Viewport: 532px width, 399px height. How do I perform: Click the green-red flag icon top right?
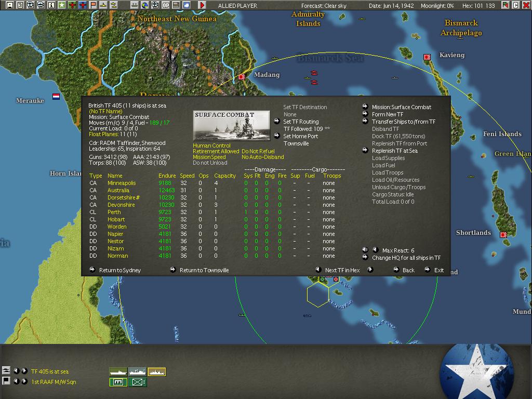point(505,5)
